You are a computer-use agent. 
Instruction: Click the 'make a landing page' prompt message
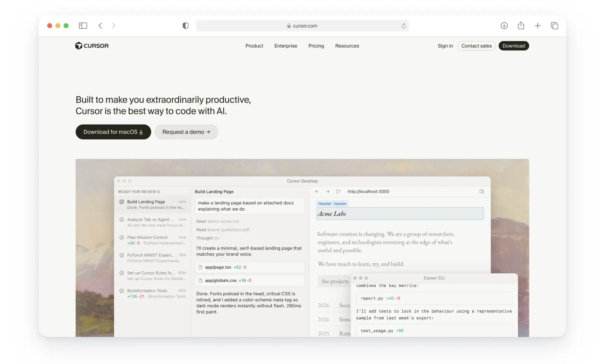point(250,206)
